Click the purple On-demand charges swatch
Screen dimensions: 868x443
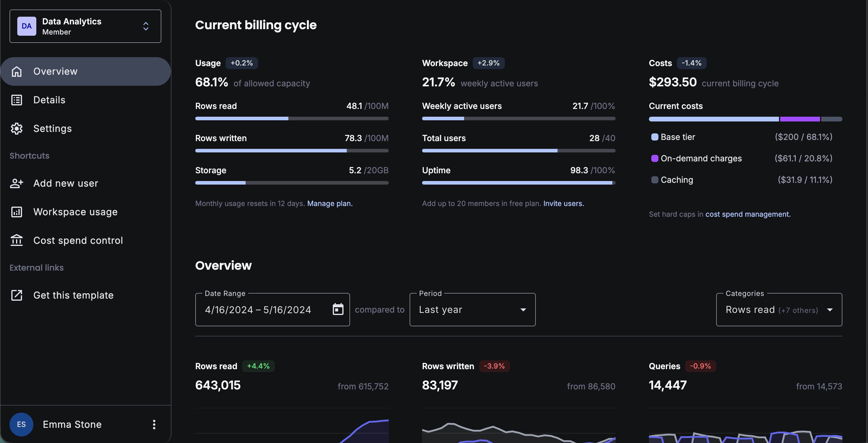click(654, 158)
